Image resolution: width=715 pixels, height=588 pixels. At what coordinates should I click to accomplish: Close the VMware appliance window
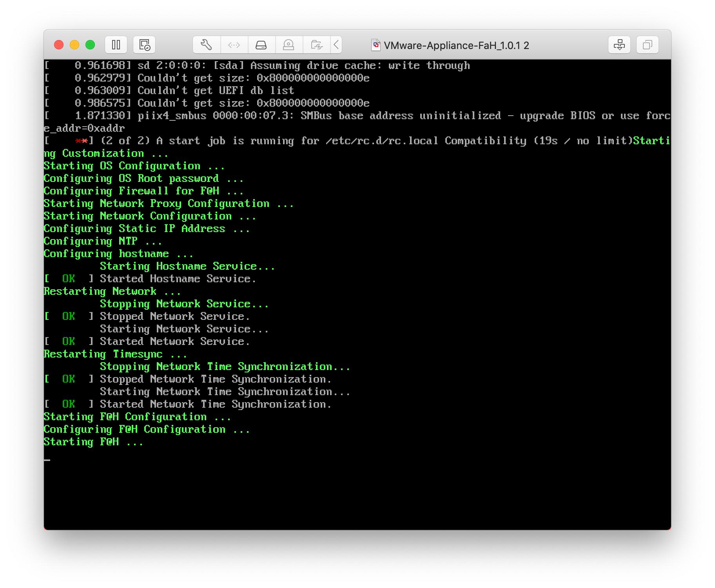click(59, 45)
